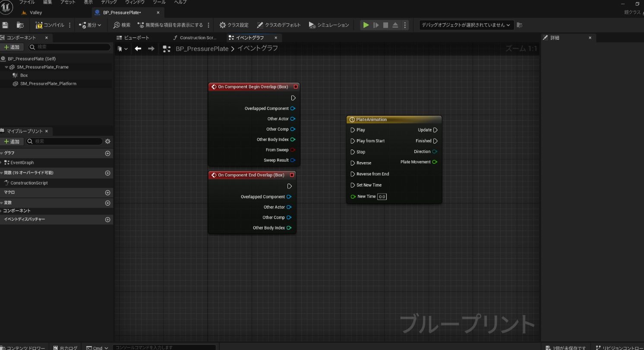
Task: Open the revision control menu
Action: coord(620,347)
